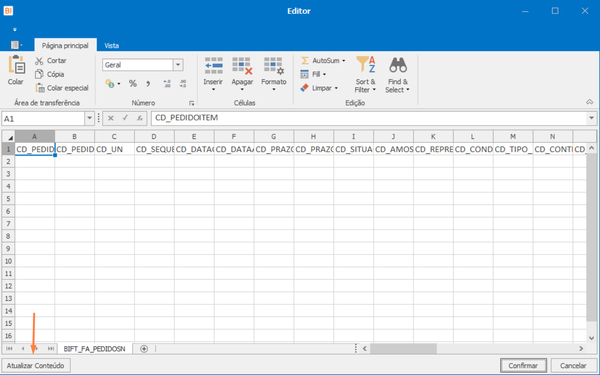Open the Formato cells menu
Viewport: 600px width, 375px height.
[274, 74]
